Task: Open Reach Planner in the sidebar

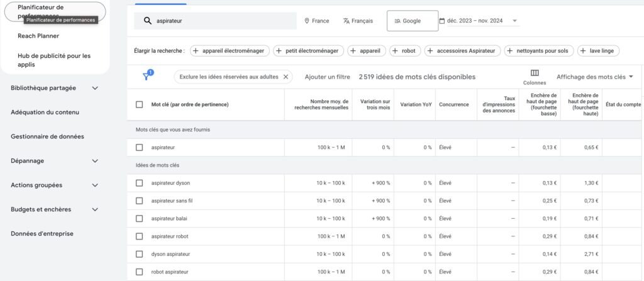Action: pyautogui.click(x=38, y=36)
